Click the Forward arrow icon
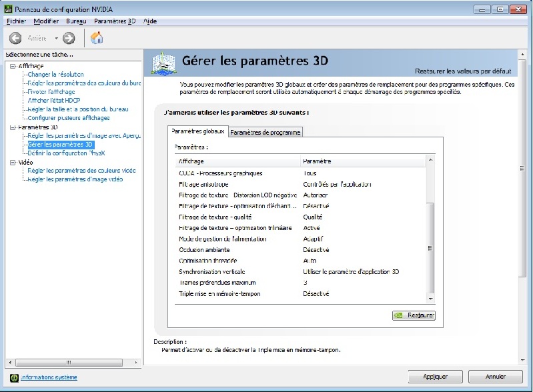 tap(69, 38)
